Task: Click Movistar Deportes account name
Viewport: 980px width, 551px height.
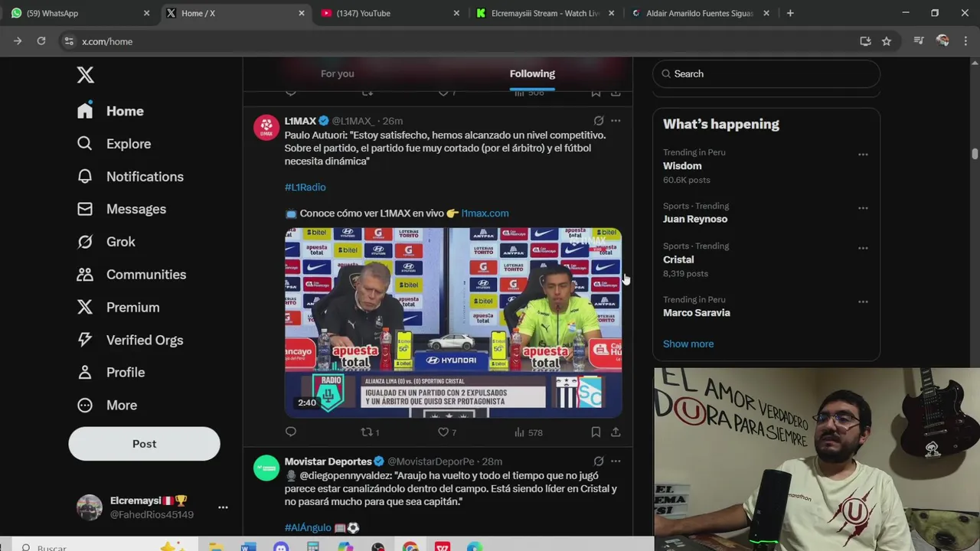Action: (328, 461)
